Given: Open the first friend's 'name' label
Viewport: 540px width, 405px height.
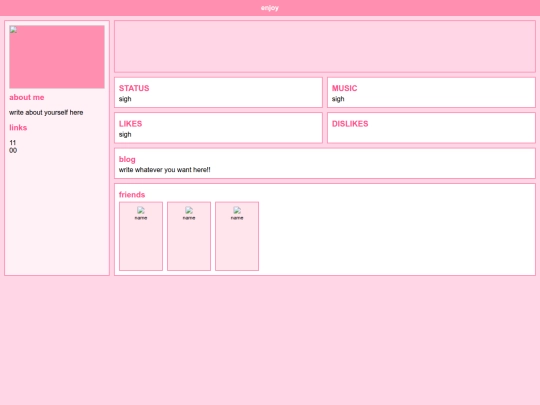Looking at the screenshot, I should [x=141, y=218].
